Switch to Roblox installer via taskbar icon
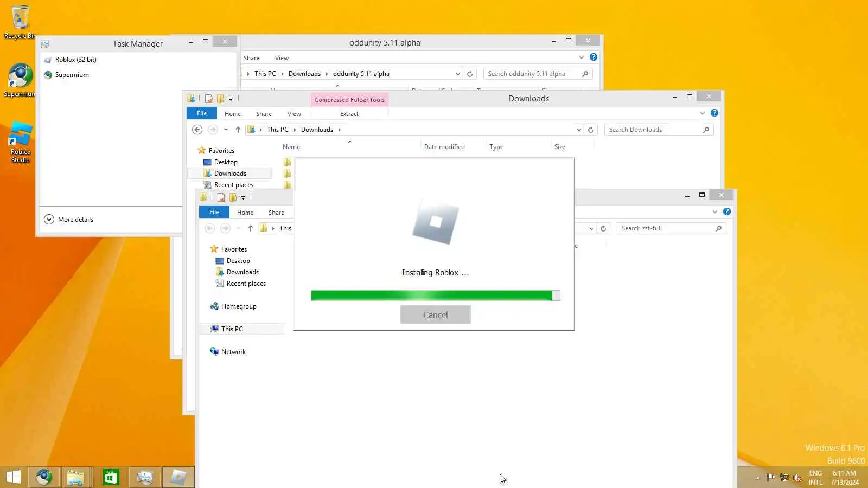 [x=178, y=477]
